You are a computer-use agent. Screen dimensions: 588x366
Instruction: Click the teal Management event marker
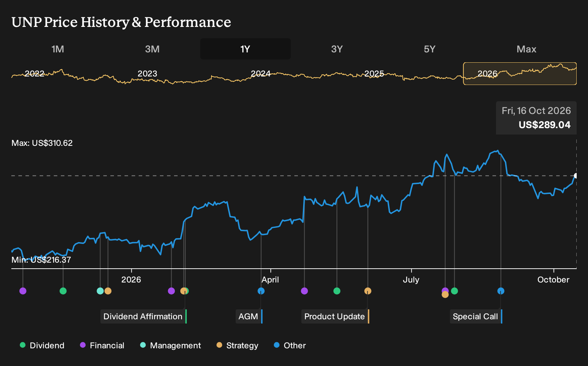(100, 291)
